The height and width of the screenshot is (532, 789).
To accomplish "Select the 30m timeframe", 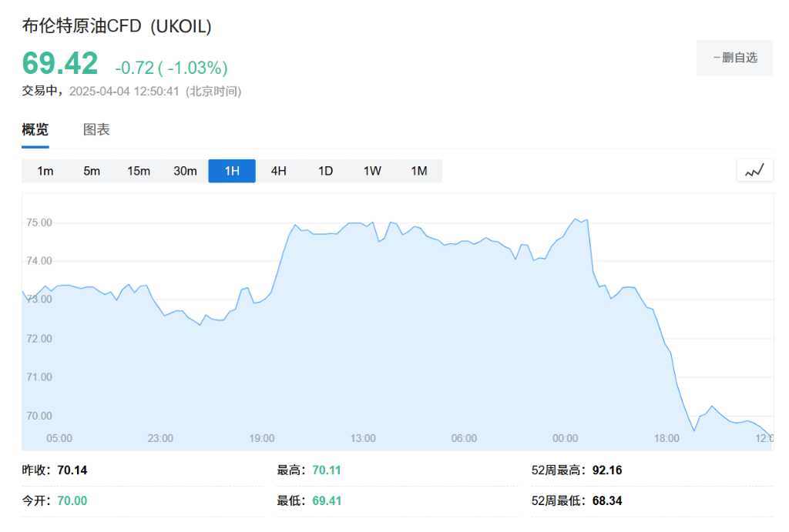I will (x=185, y=171).
